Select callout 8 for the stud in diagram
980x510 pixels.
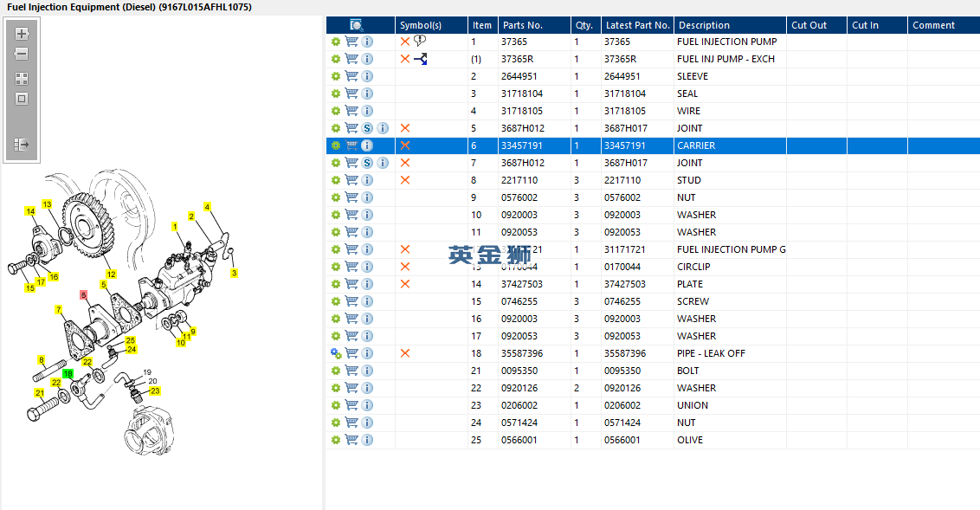42,360
